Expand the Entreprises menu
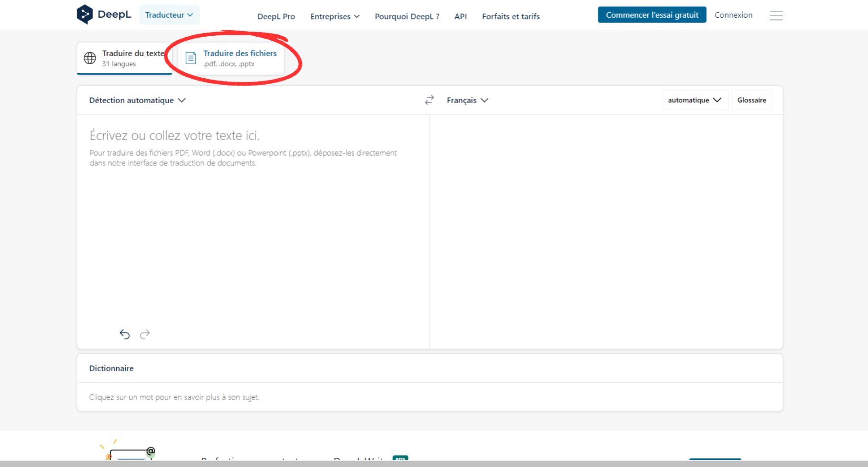The height and width of the screenshot is (467, 868). click(335, 16)
